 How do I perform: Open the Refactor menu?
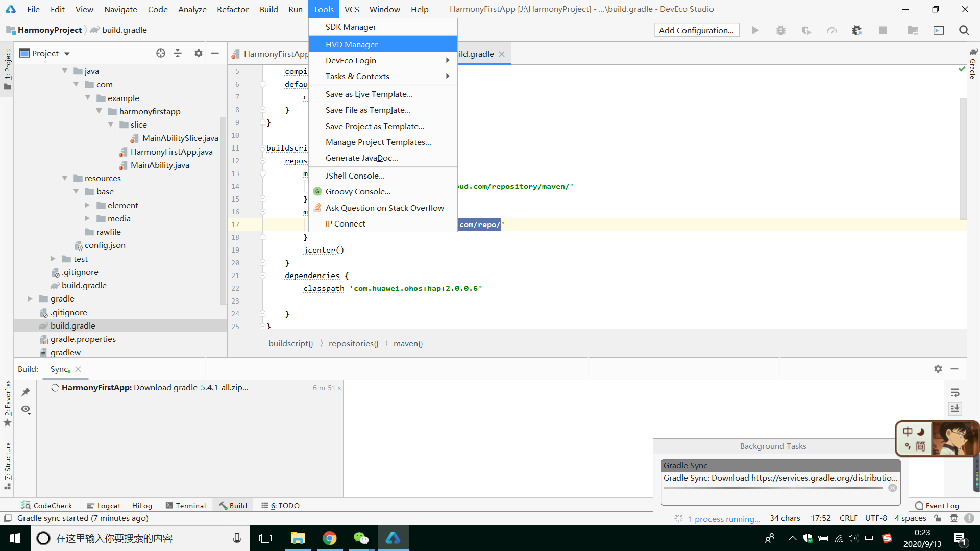[x=232, y=9]
